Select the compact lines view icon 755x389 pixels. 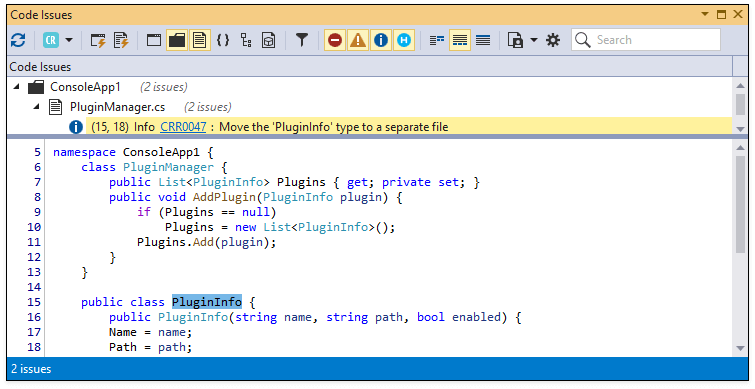coord(437,40)
